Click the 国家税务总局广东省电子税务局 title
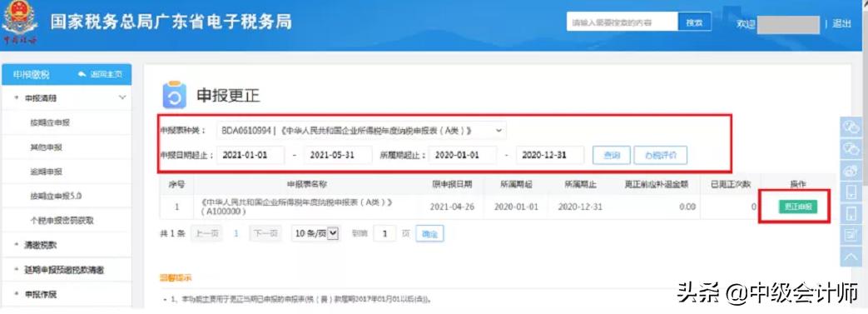The image size is (868, 314). [171, 22]
